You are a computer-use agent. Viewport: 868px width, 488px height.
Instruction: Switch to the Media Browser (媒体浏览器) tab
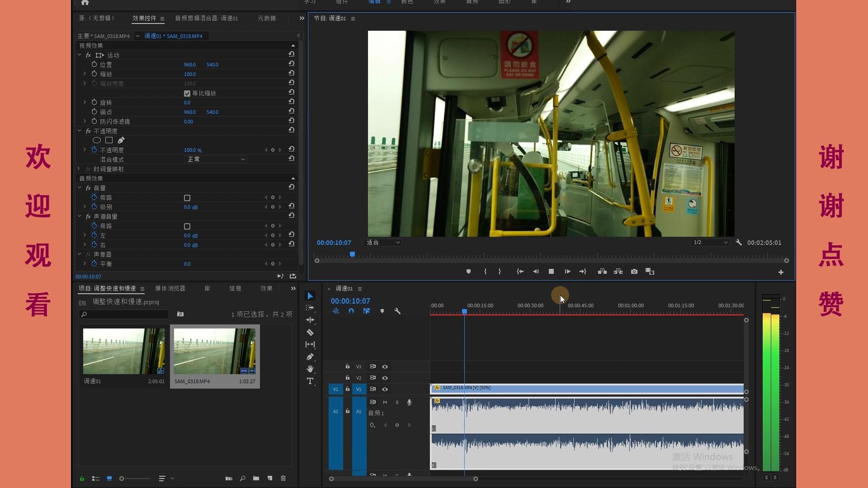170,288
